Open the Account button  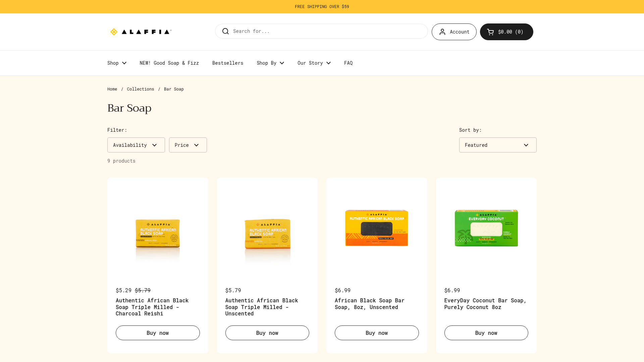click(454, 32)
